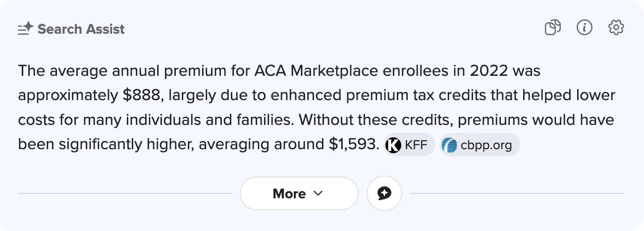Click the KFF source logo icon
The width and height of the screenshot is (644, 231).
393,145
